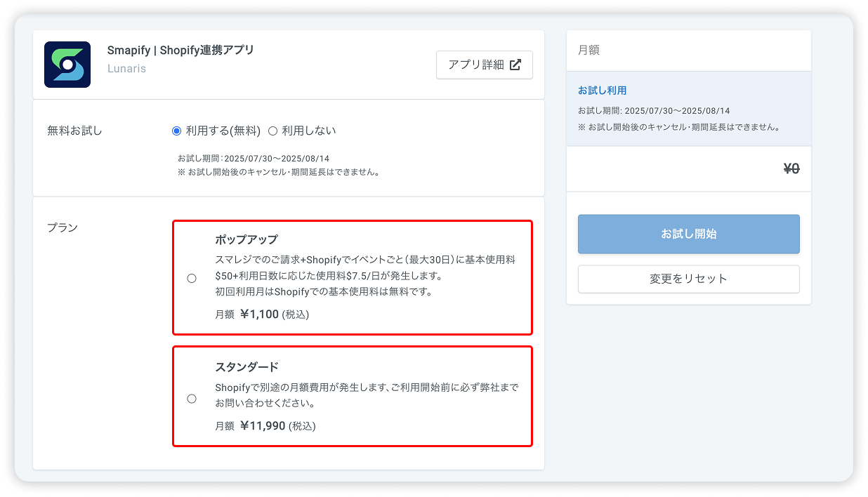This screenshot has width=868, height=497.
Task: Click the お試し利用 heading in sidebar
Action: coord(603,91)
